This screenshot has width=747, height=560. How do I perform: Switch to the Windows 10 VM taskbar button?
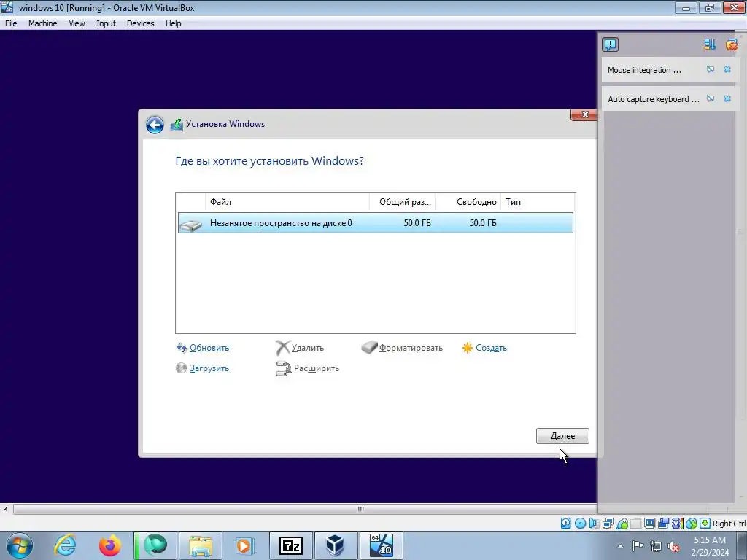[x=381, y=545]
